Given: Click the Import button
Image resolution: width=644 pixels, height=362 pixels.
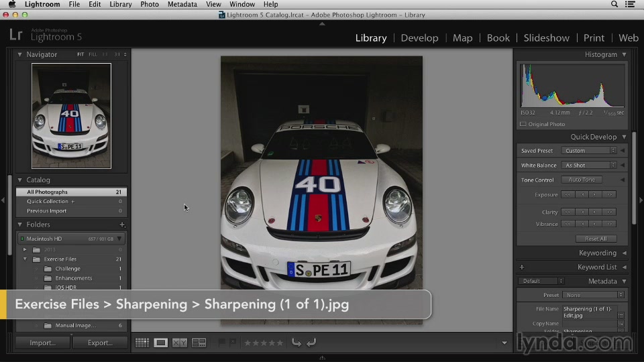Looking at the screenshot, I should (x=43, y=343).
